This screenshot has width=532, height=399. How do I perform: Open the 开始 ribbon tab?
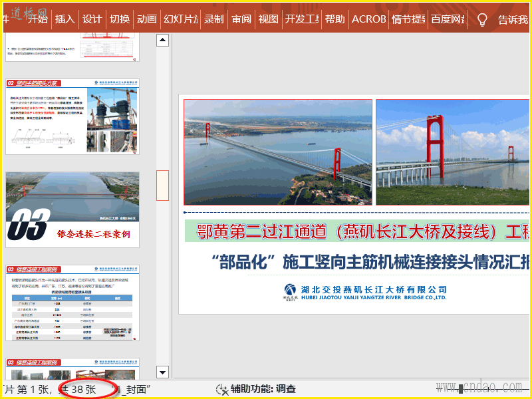(38, 19)
